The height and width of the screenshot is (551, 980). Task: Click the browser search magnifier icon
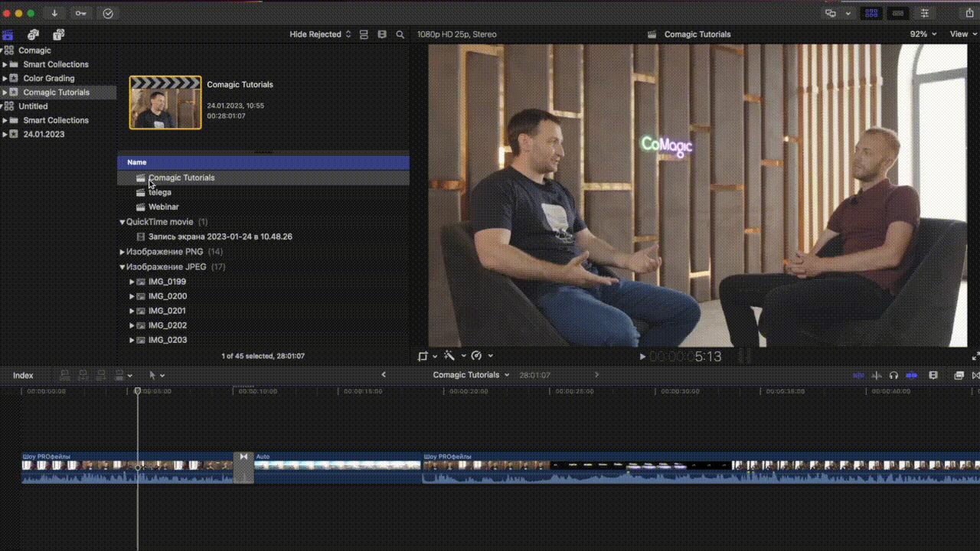tap(400, 34)
